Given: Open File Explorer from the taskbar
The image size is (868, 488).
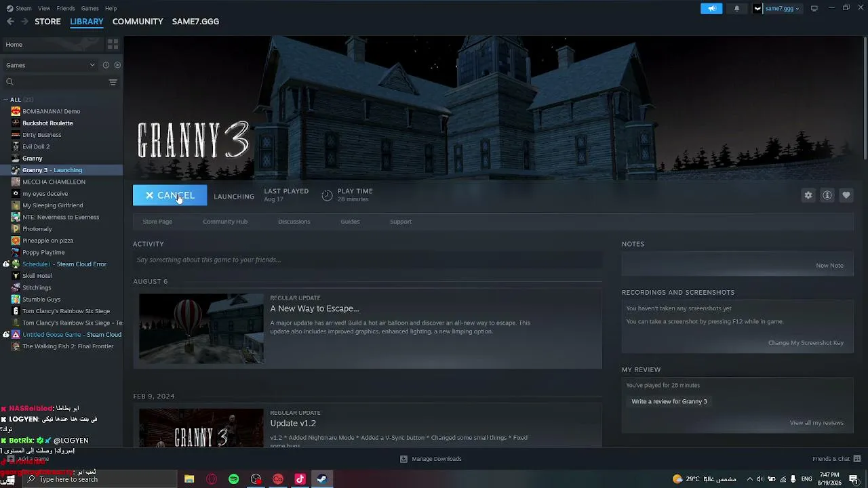Looking at the screenshot, I should (189, 479).
